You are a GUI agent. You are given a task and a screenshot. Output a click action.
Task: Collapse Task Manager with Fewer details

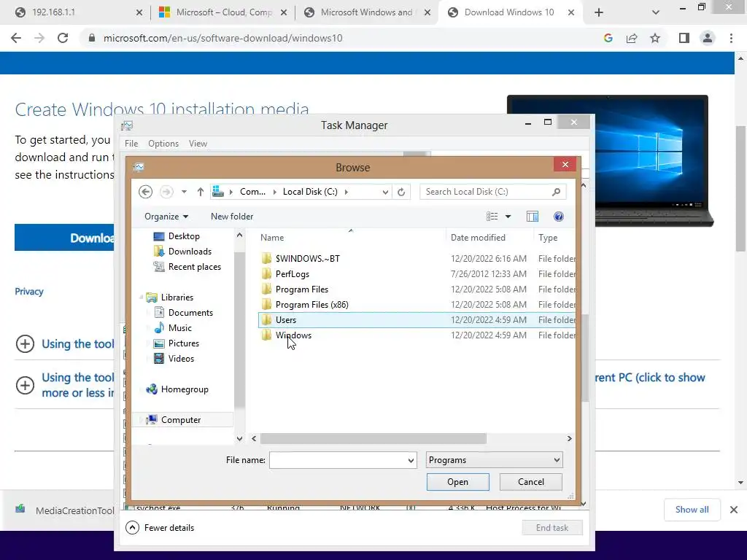(x=160, y=528)
